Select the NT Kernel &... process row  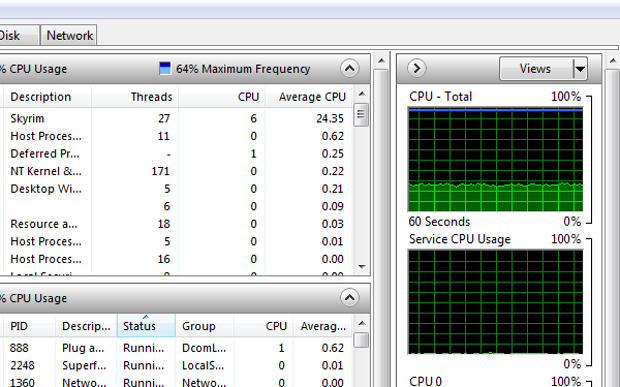click(x=176, y=171)
